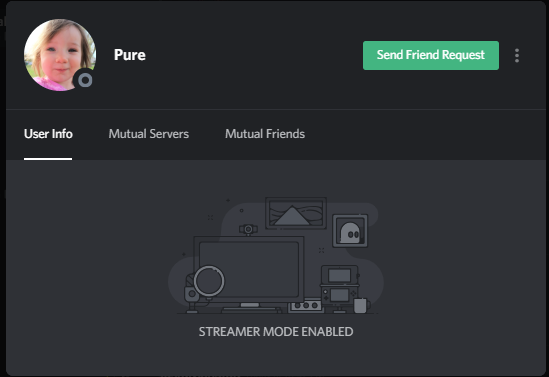The height and width of the screenshot is (377, 549).
Task: Click the offline status indicator on avatar
Action: pos(85,81)
